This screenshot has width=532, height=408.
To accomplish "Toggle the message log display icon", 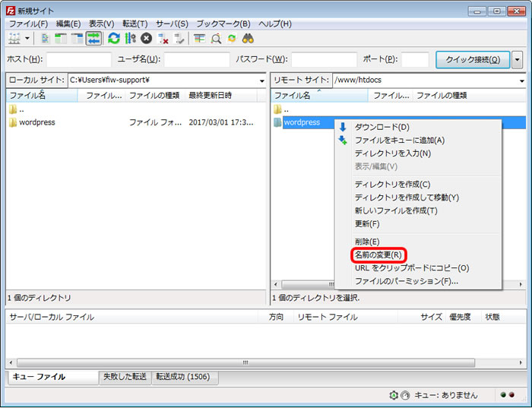I will click(x=45, y=38).
